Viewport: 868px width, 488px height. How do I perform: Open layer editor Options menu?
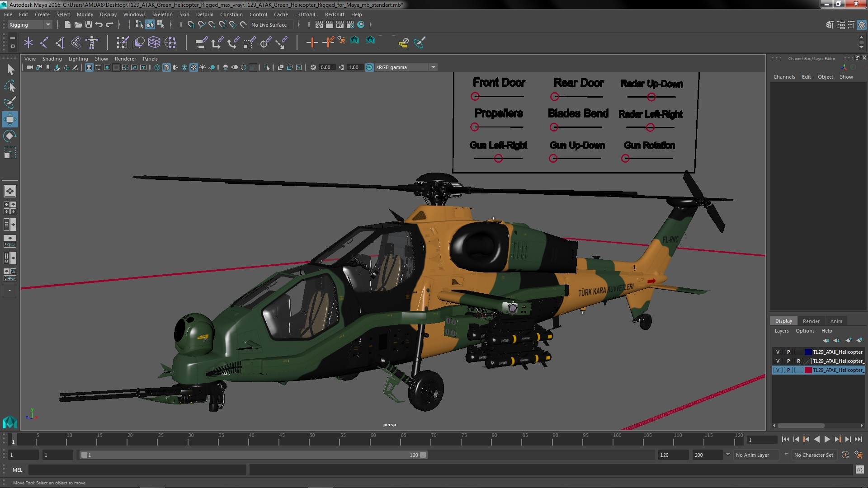click(805, 331)
